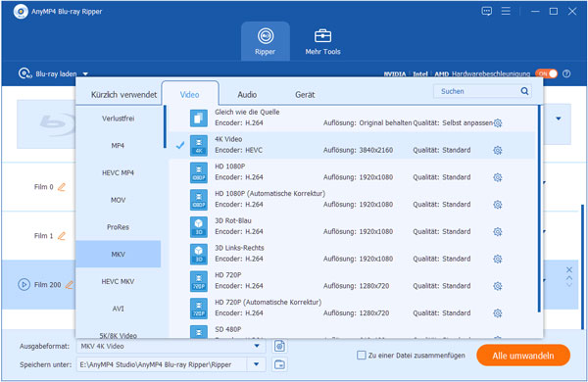This screenshot has height=382, width=588.
Task: Select the Film 0 title entry
Action: (43, 187)
